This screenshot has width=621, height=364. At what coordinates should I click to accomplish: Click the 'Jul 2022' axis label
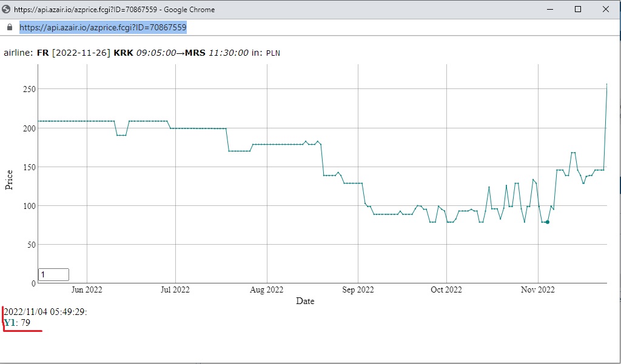[175, 290]
